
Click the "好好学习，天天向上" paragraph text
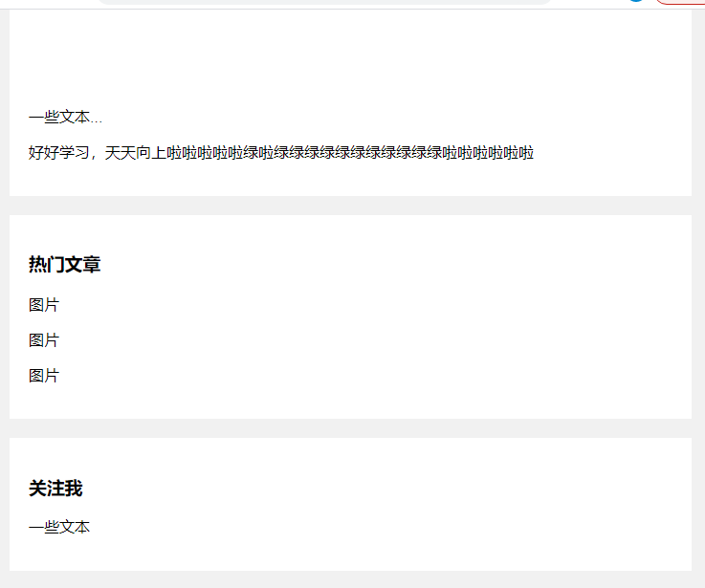click(281, 153)
